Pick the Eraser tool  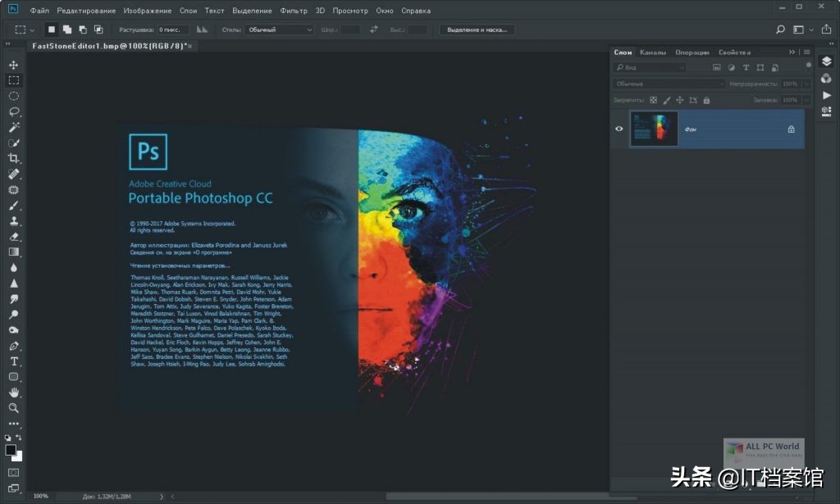(14, 237)
